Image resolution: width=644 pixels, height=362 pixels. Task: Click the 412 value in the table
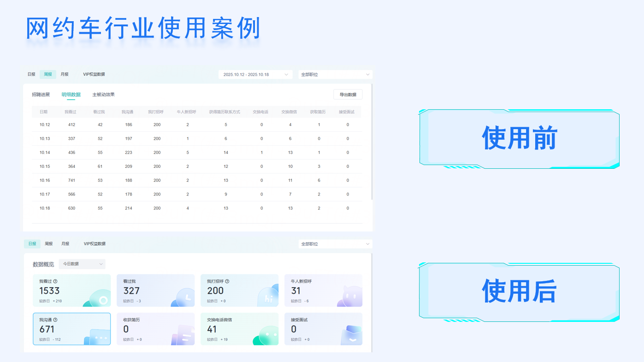(71, 125)
